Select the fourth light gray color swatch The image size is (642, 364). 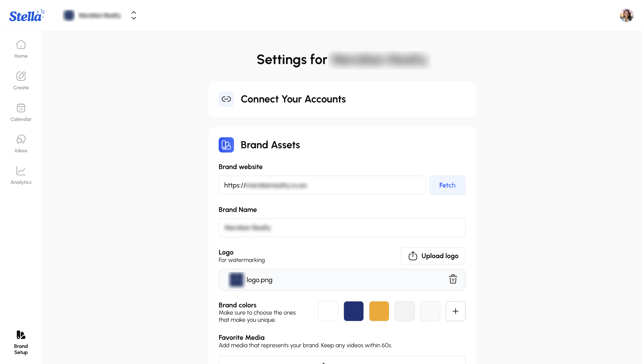[405, 311]
